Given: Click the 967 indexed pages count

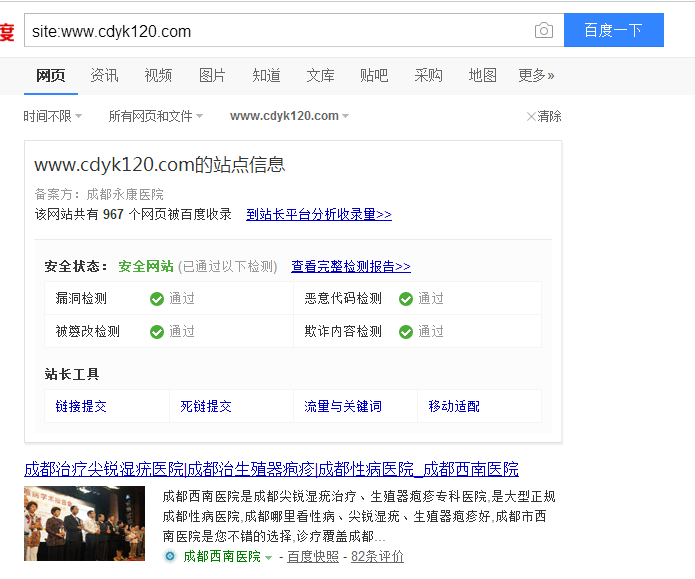Looking at the screenshot, I should click(113, 215).
